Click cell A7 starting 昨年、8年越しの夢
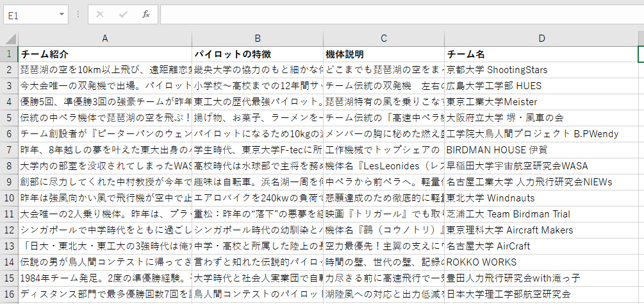This screenshot has height=304, width=644. click(105, 150)
